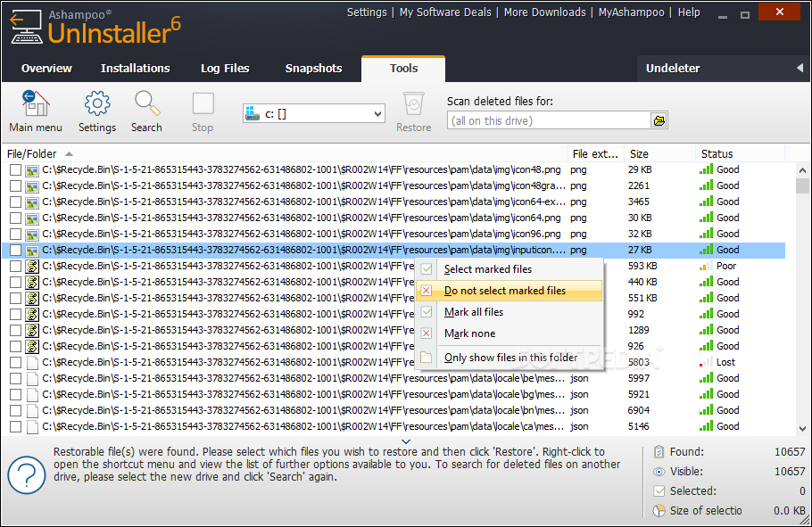The width and height of the screenshot is (812, 527).
Task: Switch to the Snapshots tab
Action: [314, 69]
